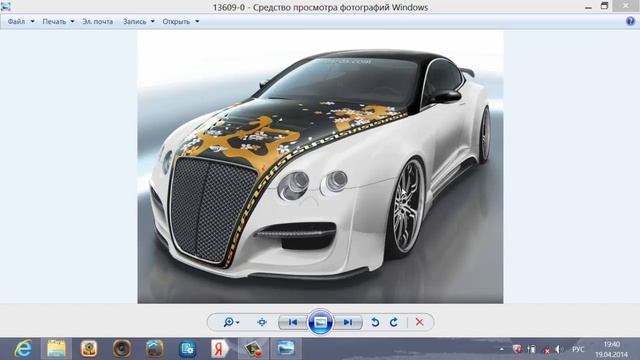640x360 pixels.
Task: Open the zoom magnifier control
Action: pos(231,322)
